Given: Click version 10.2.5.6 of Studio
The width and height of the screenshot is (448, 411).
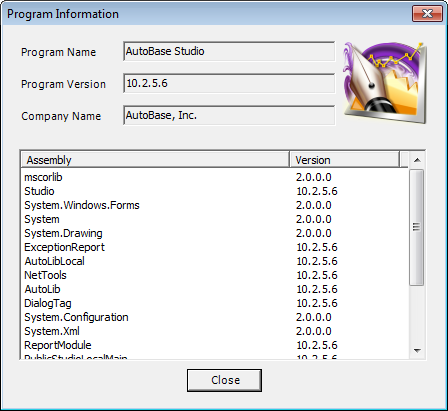Looking at the screenshot, I should (x=317, y=191).
